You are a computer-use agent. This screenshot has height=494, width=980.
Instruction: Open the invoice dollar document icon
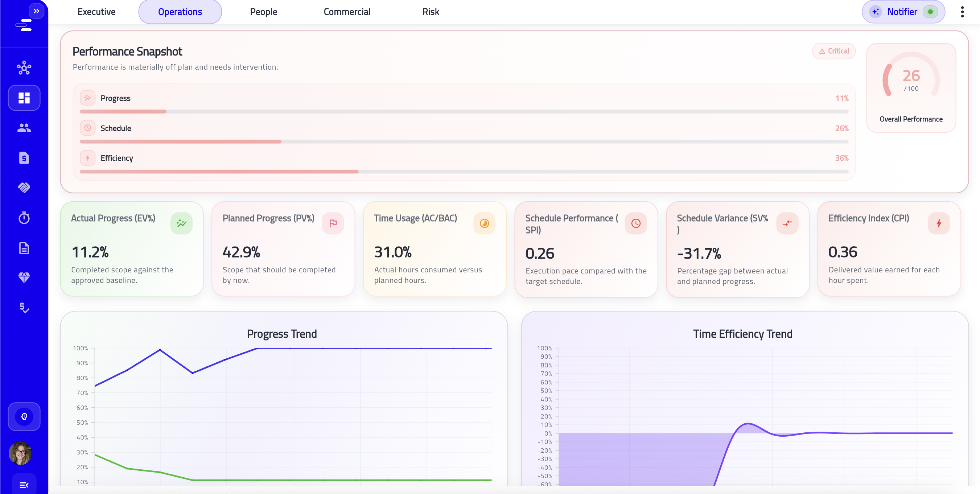[24, 157]
